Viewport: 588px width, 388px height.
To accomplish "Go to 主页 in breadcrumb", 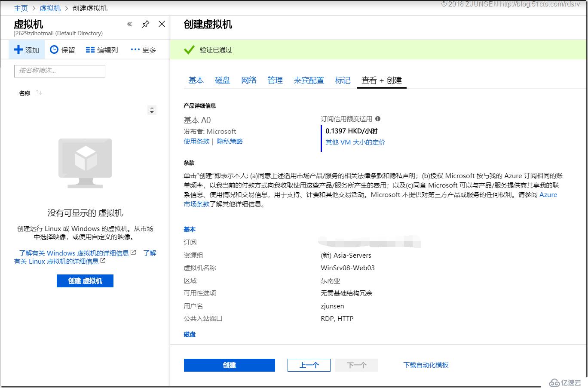I will [x=21, y=8].
